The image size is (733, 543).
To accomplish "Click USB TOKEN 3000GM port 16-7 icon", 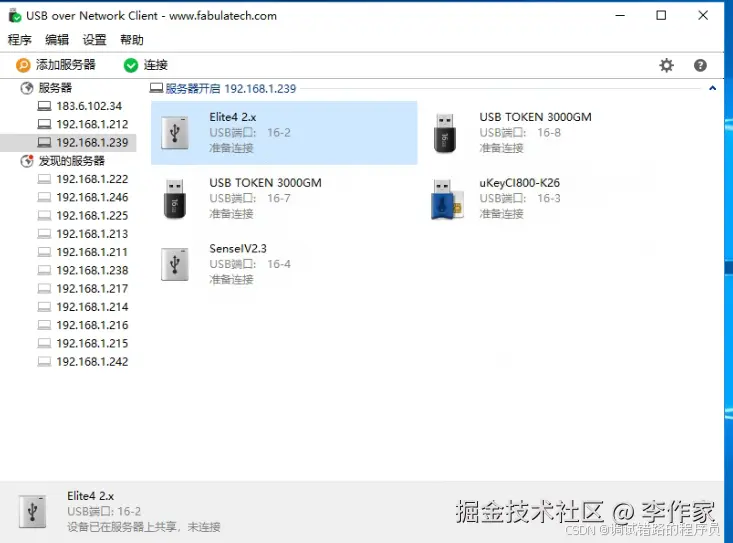I will (x=175, y=199).
